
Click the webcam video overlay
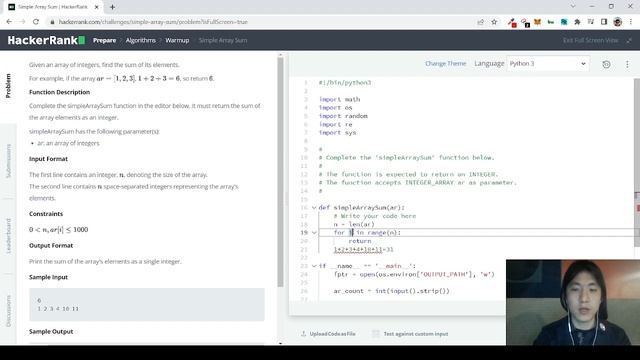pyautogui.click(x=573, y=302)
